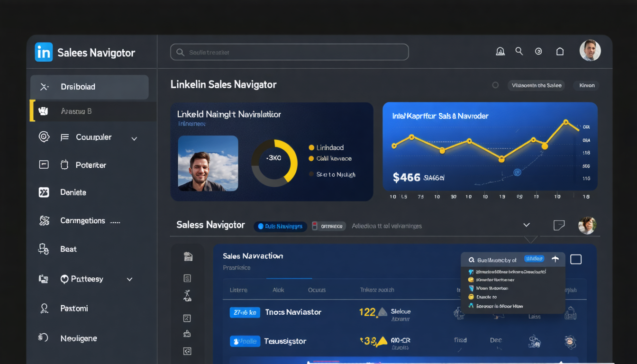
Task: Click the blue tag in popup header
Action: [x=534, y=259]
